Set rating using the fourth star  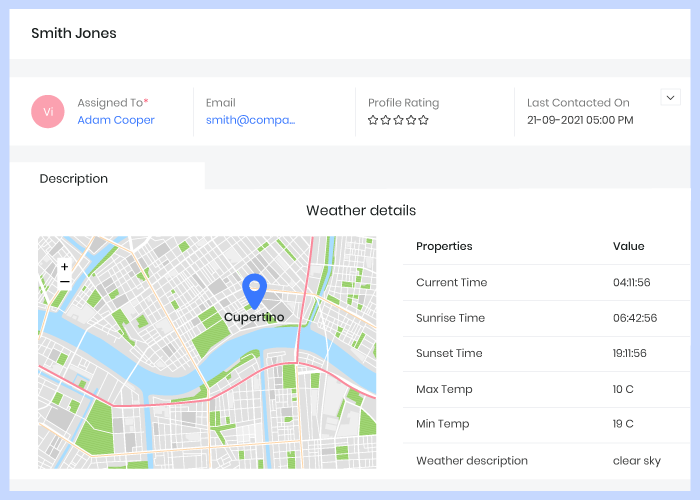tap(411, 120)
